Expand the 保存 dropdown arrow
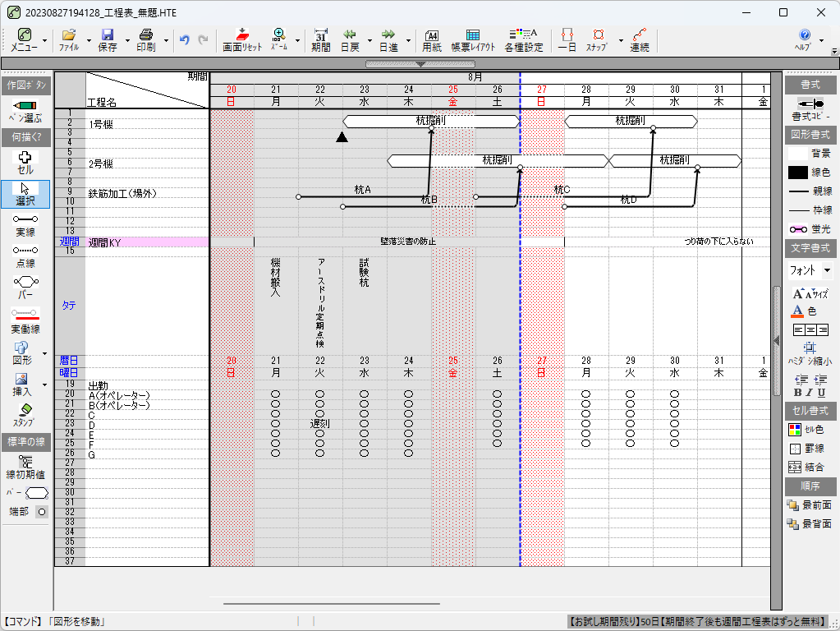 coord(127,40)
